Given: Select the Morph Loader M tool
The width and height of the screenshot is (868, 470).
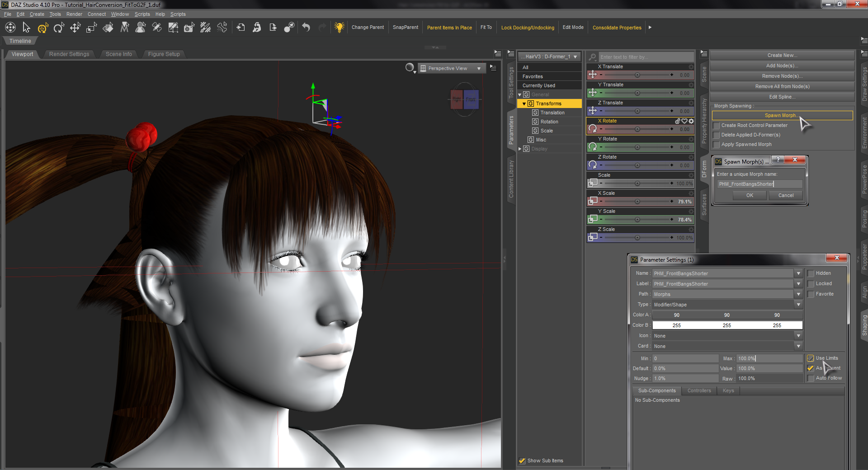Looking at the screenshot, I should [x=124, y=28].
